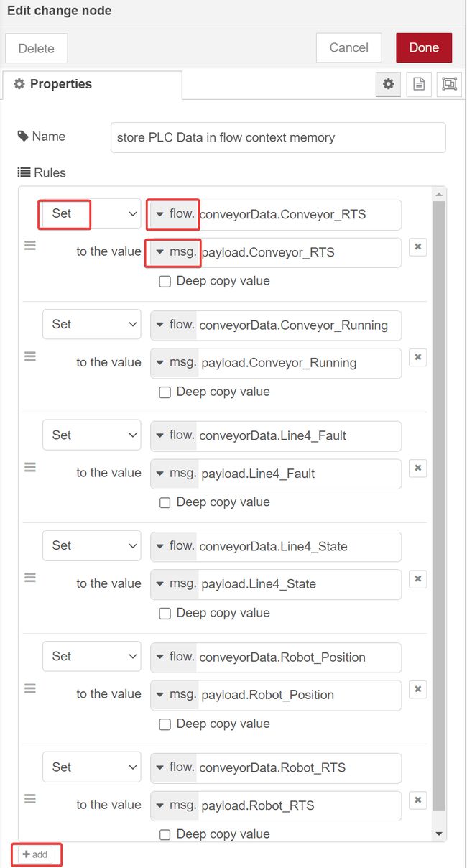This screenshot has width=467, height=868.
Task: Open the msg type selector for Line4_State
Action: [x=172, y=584]
